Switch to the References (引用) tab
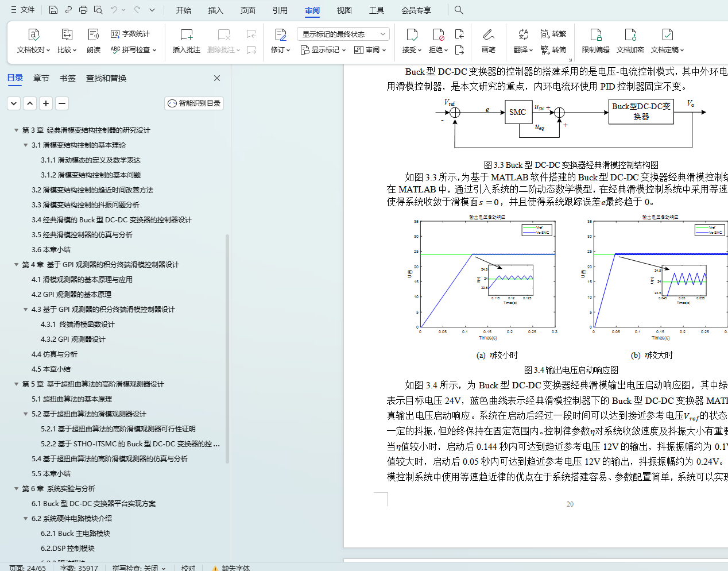This screenshot has height=571, width=728. [280, 10]
